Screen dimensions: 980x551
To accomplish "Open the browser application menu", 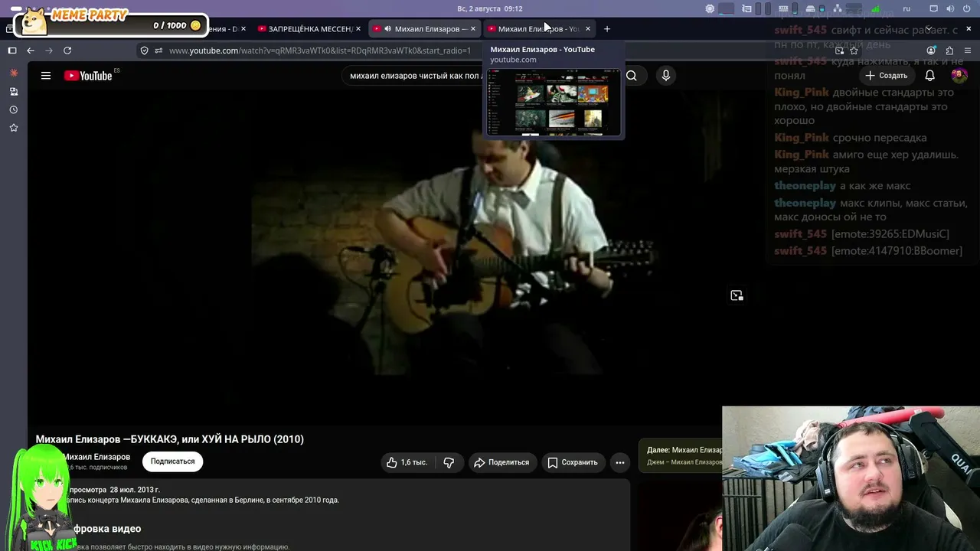I will click(x=968, y=51).
